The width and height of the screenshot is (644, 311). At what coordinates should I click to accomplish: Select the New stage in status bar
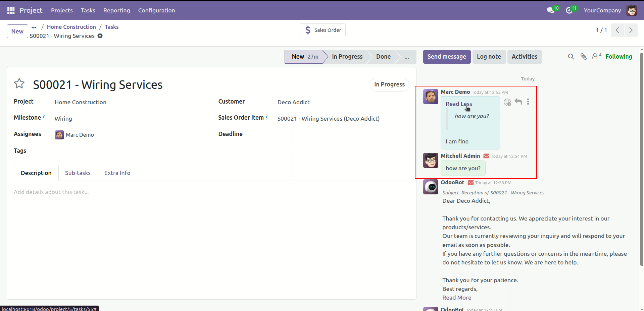[x=305, y=57]
